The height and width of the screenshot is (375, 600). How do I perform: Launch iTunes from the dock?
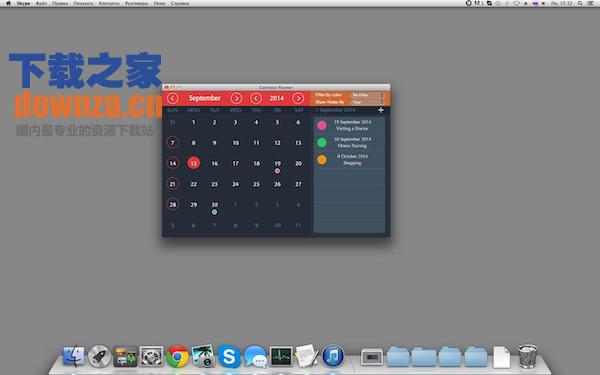pyautogui.click(x=333, y=356)
